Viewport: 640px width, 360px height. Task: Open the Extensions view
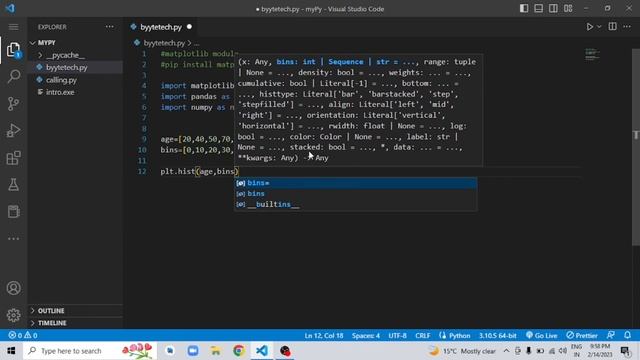coord(13,158)
